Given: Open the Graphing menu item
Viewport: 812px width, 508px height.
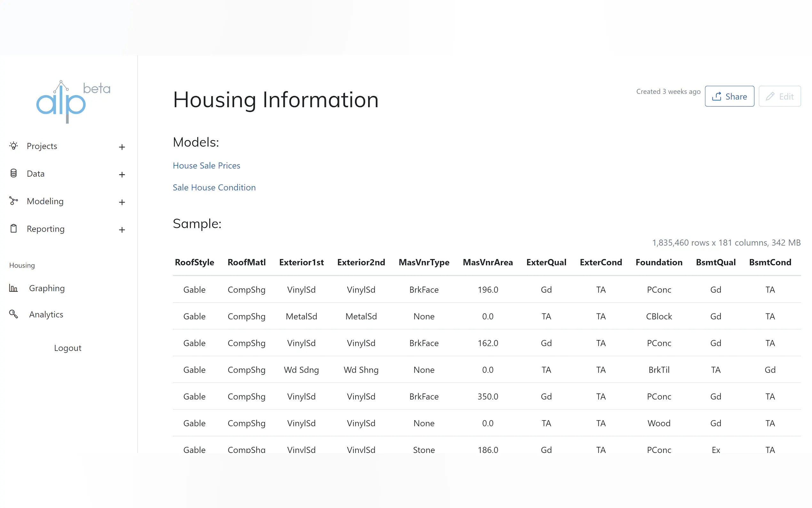Looking at the screenshot, I should [x=47, y=288].
